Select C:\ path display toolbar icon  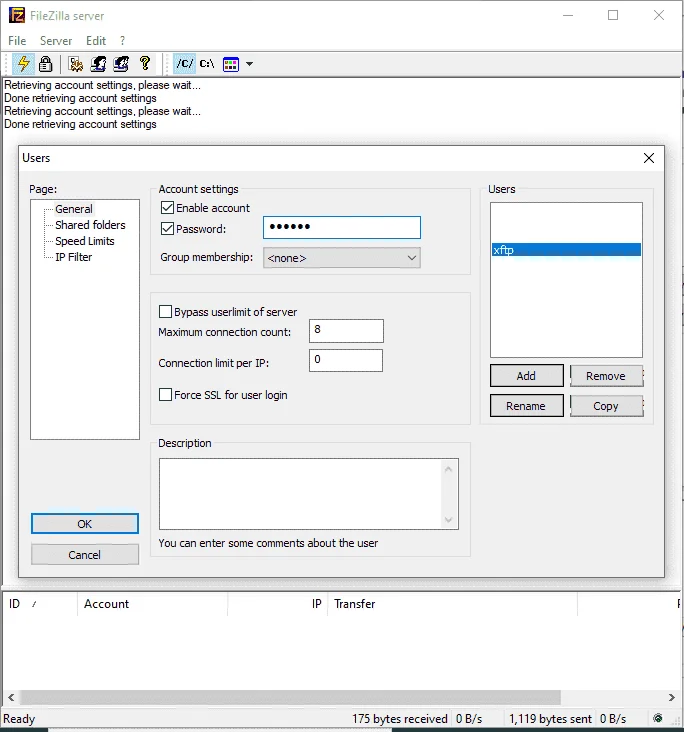click(x=207, y=63)
